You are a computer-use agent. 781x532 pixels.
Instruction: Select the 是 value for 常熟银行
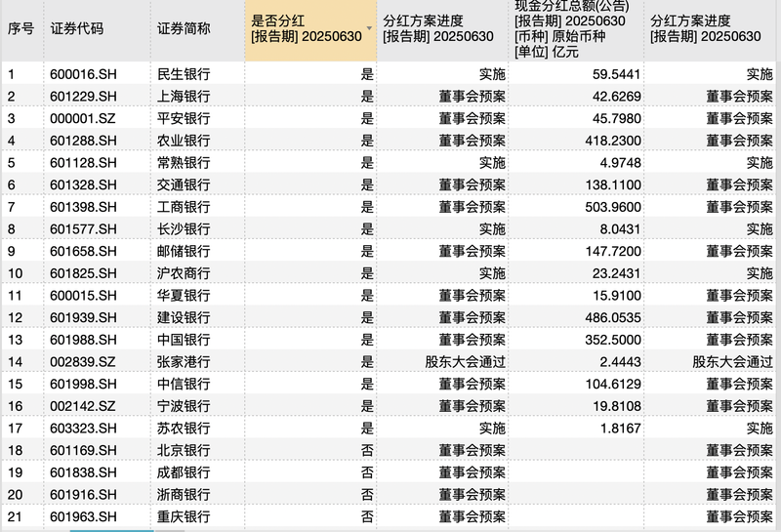pos(367,162)
